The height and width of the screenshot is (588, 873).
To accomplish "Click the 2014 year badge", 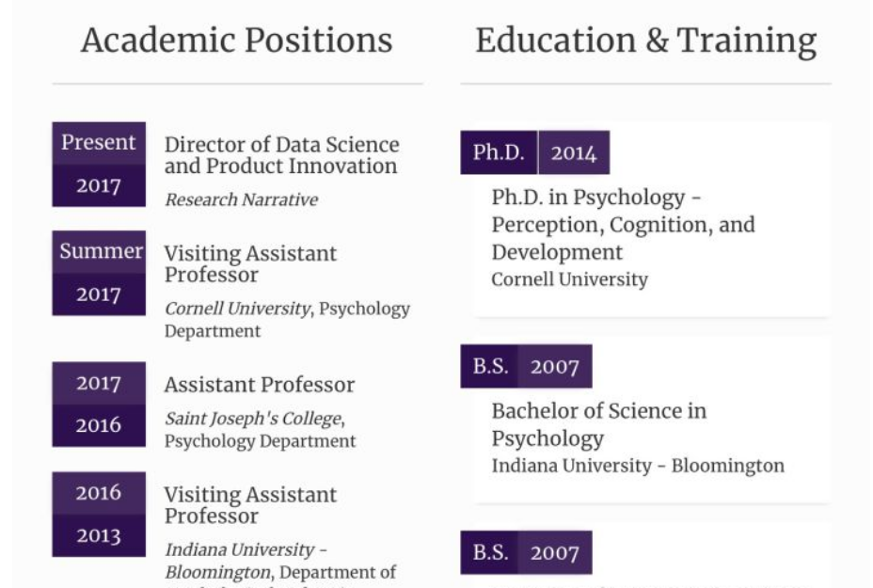I will tap(574, 152).
